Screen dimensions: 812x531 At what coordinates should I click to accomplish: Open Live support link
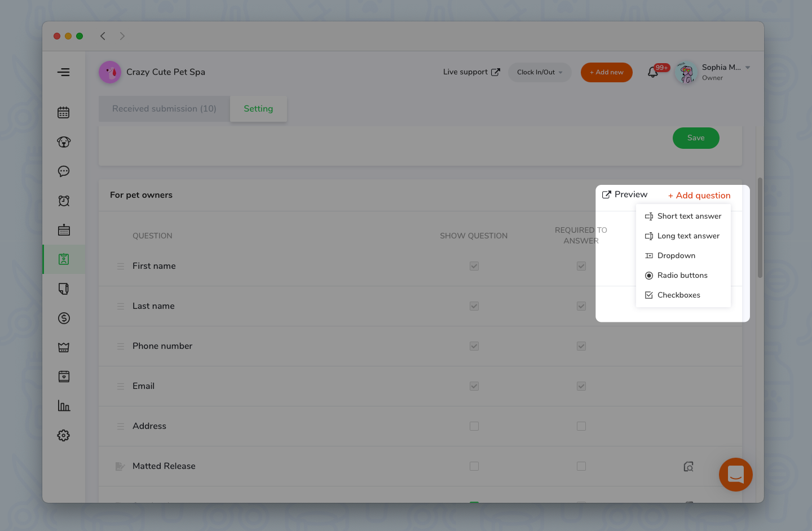(471, 72)
